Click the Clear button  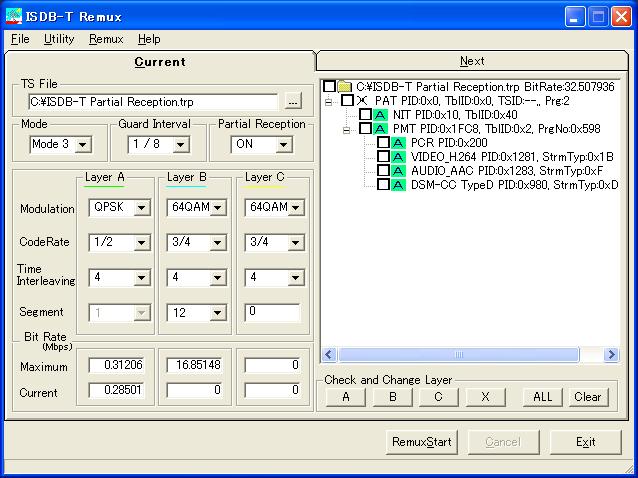tap(588, 397)
